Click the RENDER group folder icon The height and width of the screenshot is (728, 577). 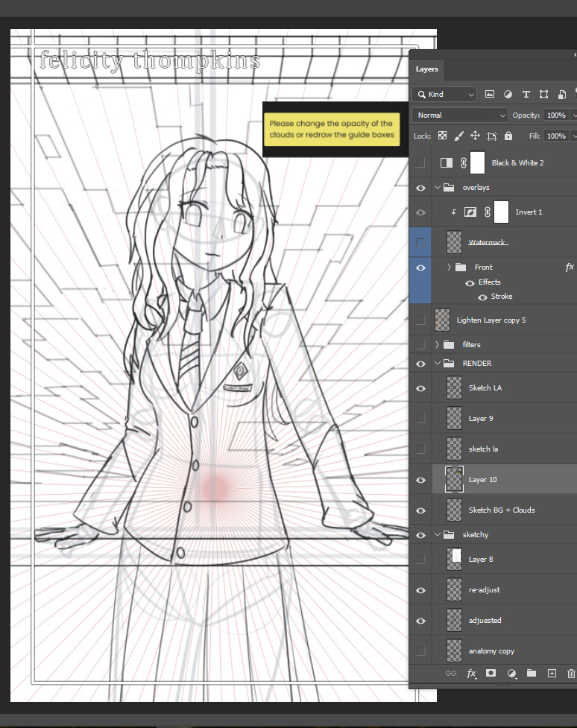coord(449,363)
